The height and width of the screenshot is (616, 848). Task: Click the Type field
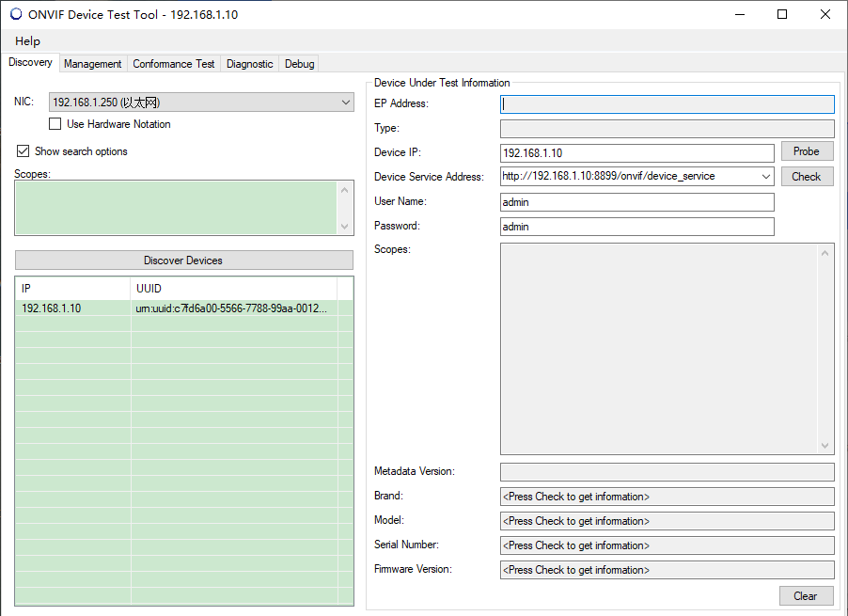tap(667, 128)
